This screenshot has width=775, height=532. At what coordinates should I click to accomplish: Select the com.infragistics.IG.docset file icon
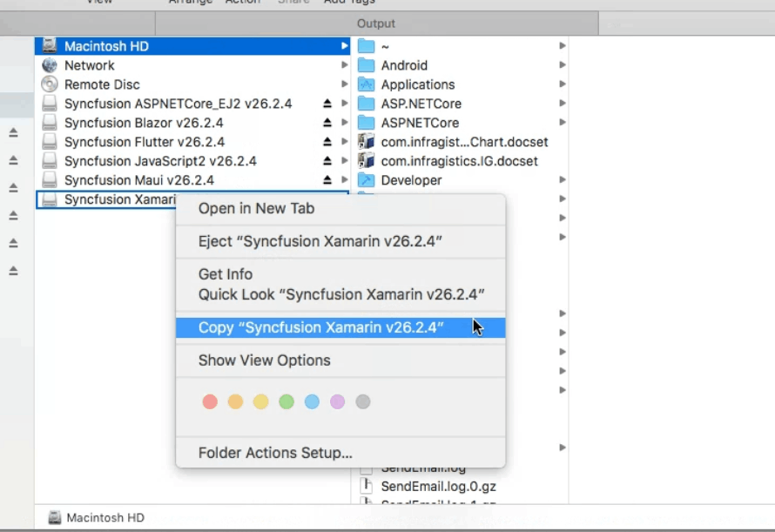tap(366, 161)
